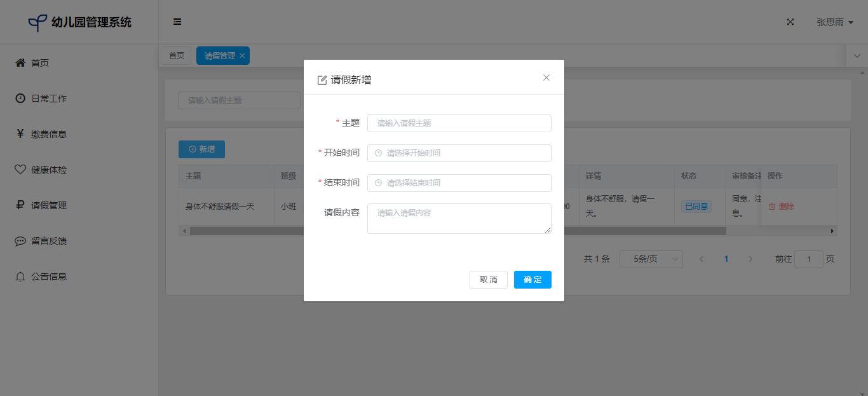868x396 pixels.
Task: Click the scrollbar's left arrow
Action: point(184,231)
